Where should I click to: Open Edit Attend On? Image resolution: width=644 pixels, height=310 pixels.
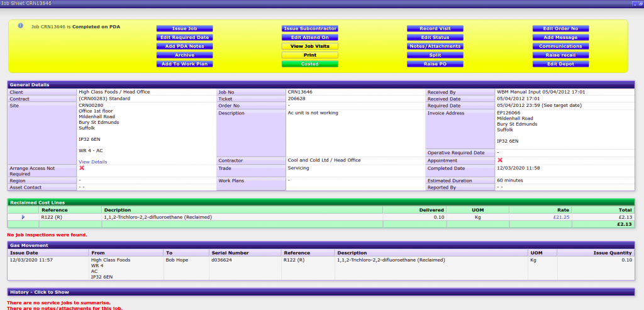309,37
